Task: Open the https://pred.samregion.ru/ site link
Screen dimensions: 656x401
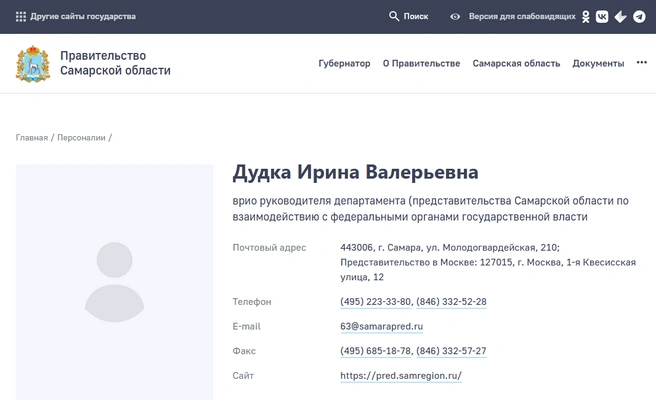Action: pyautogui.click(x=401, y=376)
